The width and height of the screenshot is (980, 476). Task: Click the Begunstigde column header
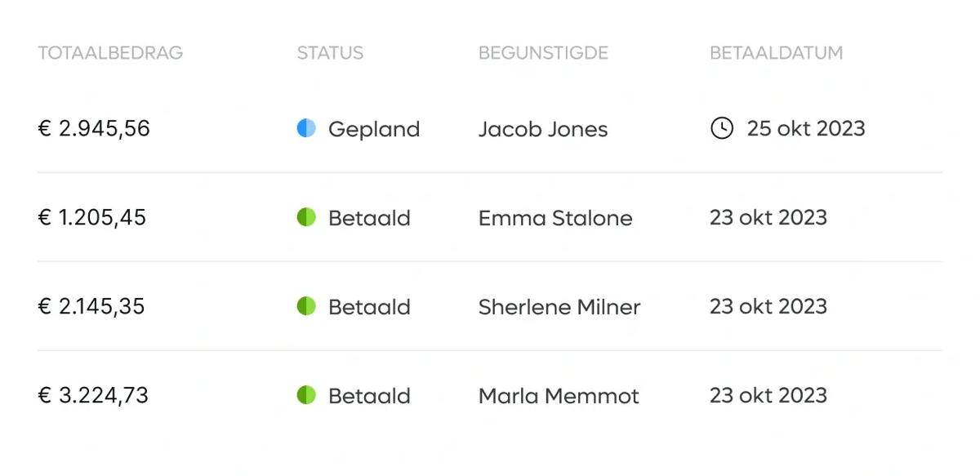coord(543,53)
